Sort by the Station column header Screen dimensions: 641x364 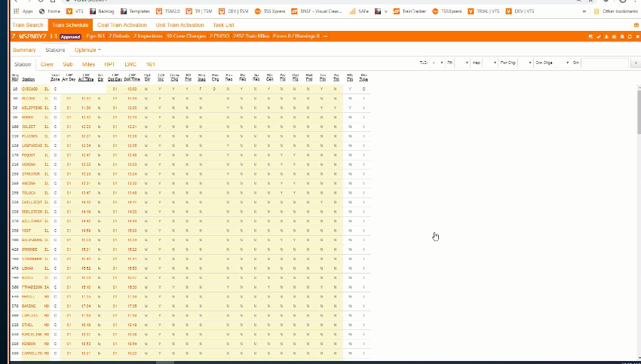point(28,79)
